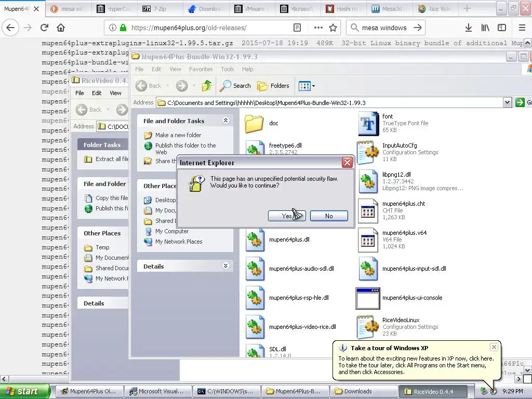The image size is (532, 399).
Task: Select the RiceVideoLinux configuration file icon
Action: click(x=368, y=327)
